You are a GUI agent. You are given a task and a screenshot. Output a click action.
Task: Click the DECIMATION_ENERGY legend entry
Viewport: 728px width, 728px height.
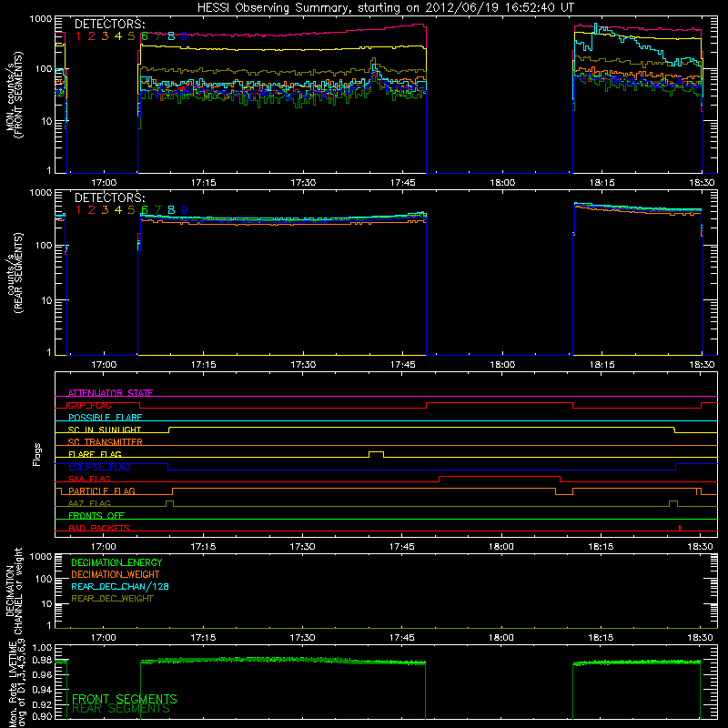[x=116, y=562]
